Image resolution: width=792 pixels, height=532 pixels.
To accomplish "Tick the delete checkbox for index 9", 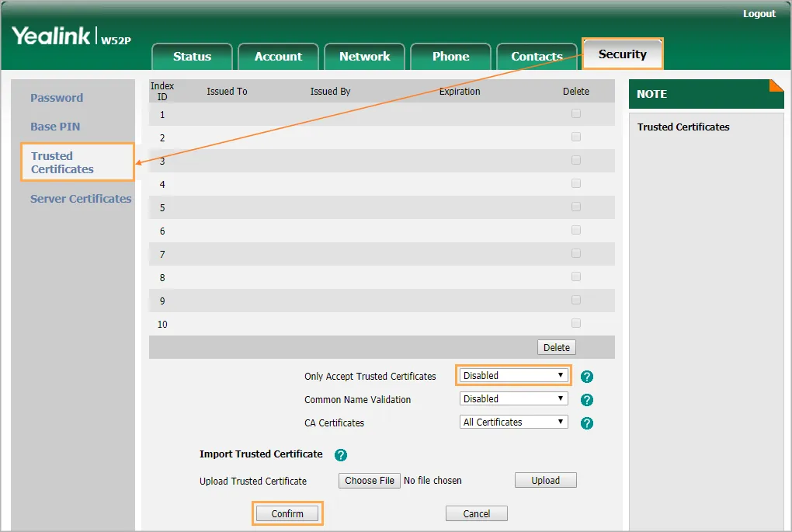I will (576, 300).
